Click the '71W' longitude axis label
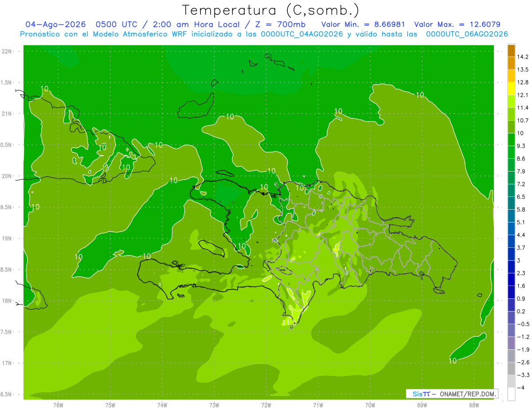 pos(318,405)
